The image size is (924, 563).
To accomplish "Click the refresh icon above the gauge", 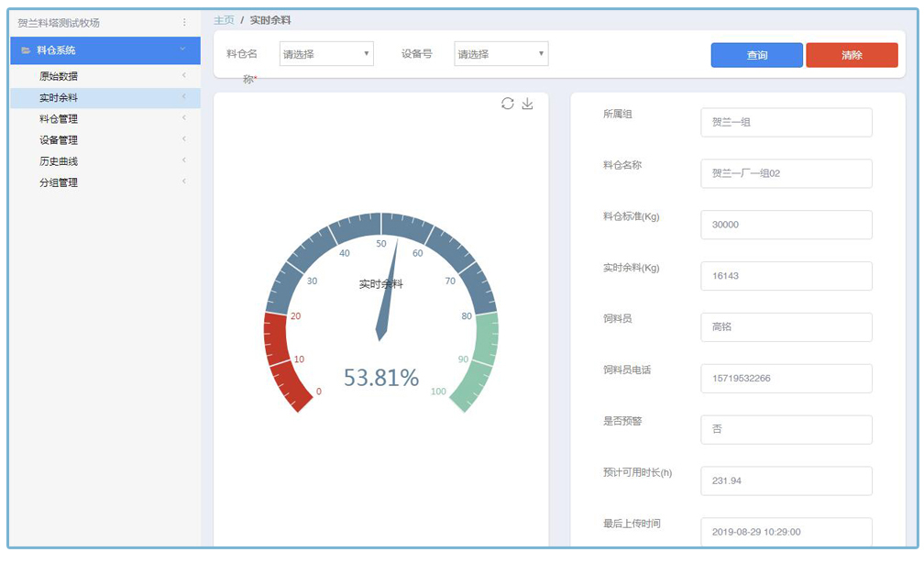I will tap(507, 104).
